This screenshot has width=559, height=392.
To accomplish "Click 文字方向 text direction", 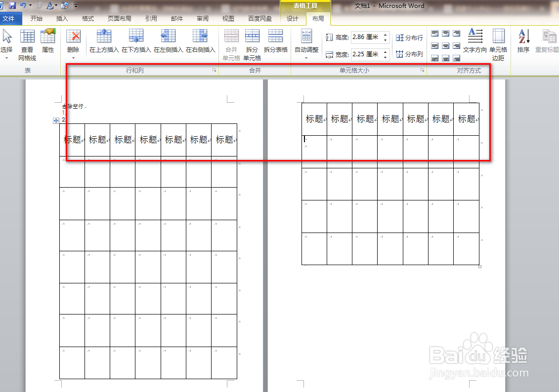I will [475, 41].
